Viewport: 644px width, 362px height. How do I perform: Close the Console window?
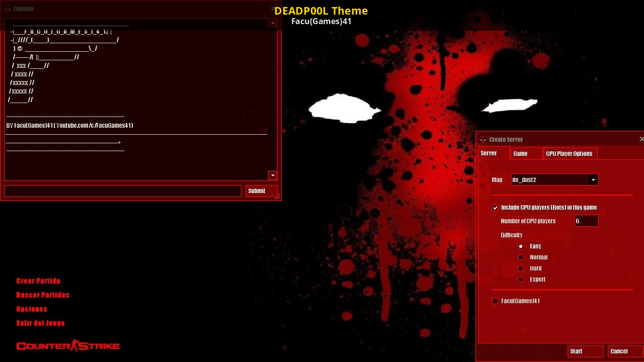coord(273,9)
